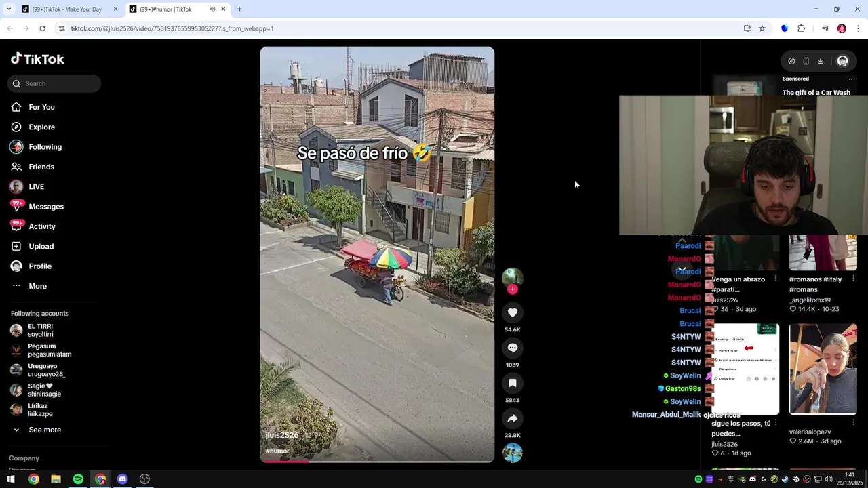Open the tab search dropdown arrow
The width and height of the screenshot is (868, 488).
[x=8, y=9]
